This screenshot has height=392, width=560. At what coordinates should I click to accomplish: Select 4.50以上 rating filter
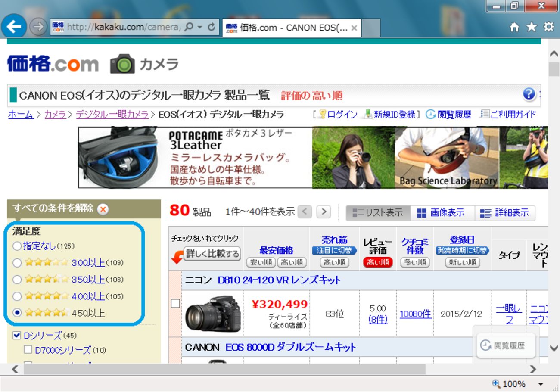tap(17, 313)
